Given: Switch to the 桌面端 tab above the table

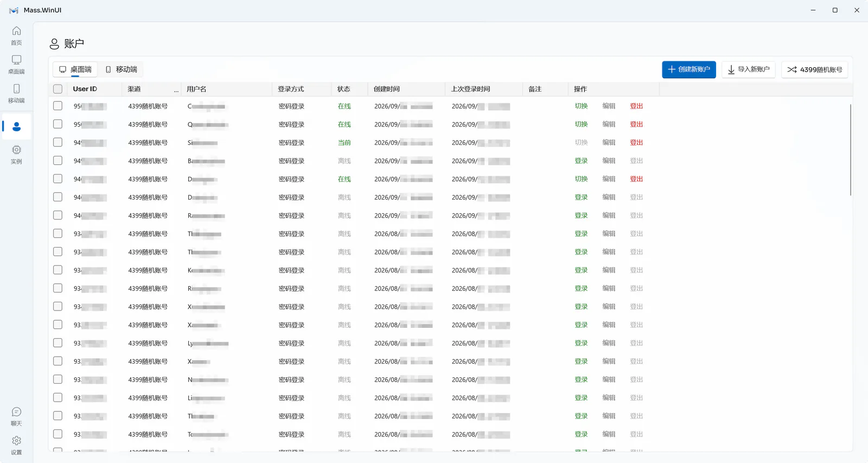Looking at the screenshot, I should click(x=75, y=69).
